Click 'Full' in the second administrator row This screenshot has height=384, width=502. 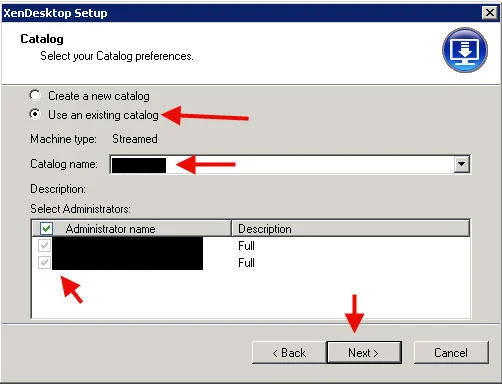tap(246, 263)
